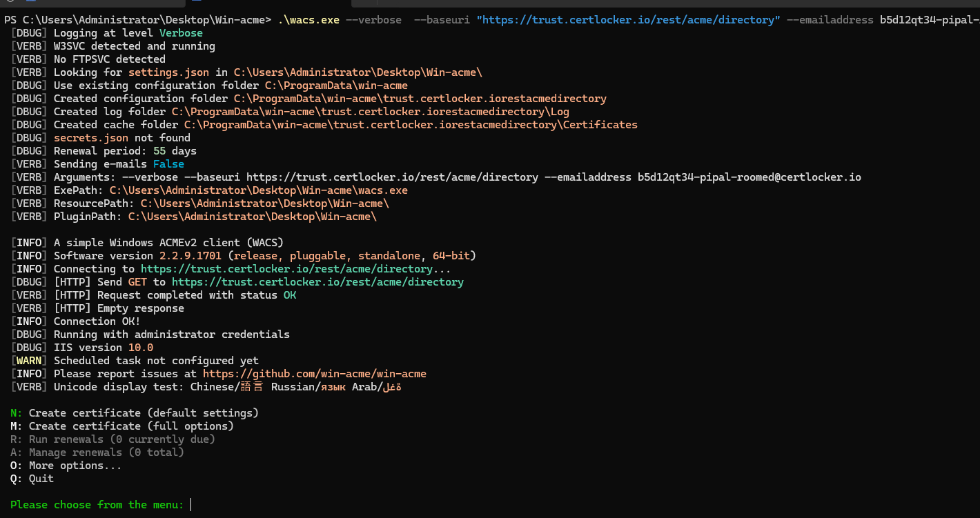Click the '--verbose' flag in the command line
The width and height of the screenshot is (980, 518).
pyautogui.click(x=373, y=20)
